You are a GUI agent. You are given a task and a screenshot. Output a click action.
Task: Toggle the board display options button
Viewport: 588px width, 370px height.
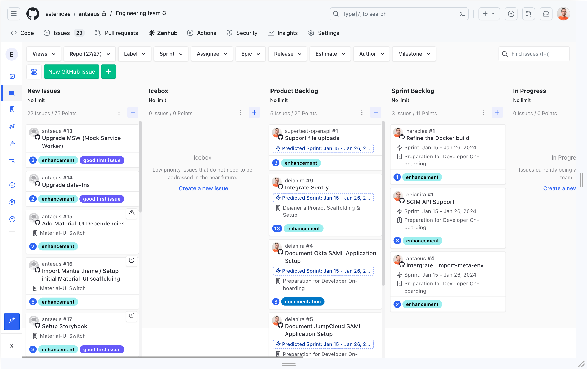click(x=34, y=72)
